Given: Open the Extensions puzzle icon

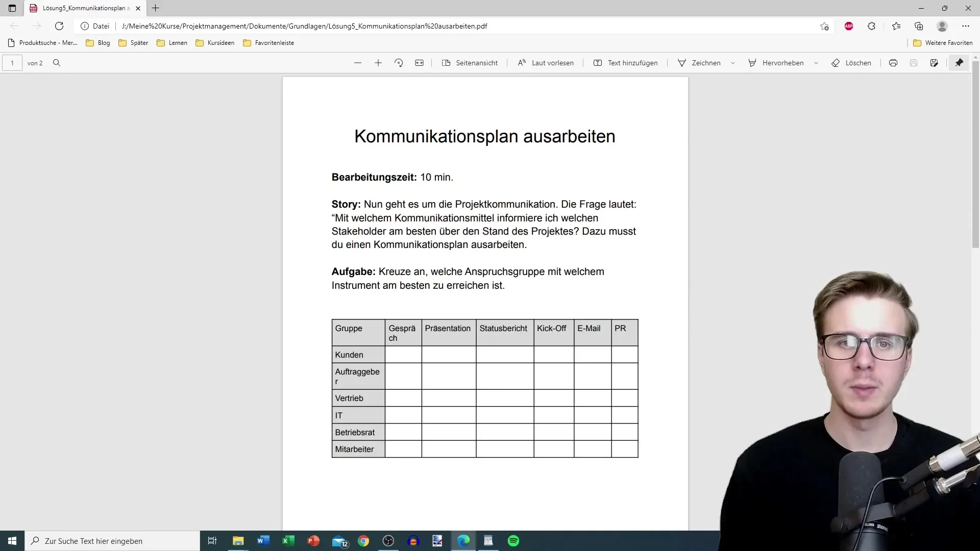Looking at the screenshot, I should pos(872,26).
